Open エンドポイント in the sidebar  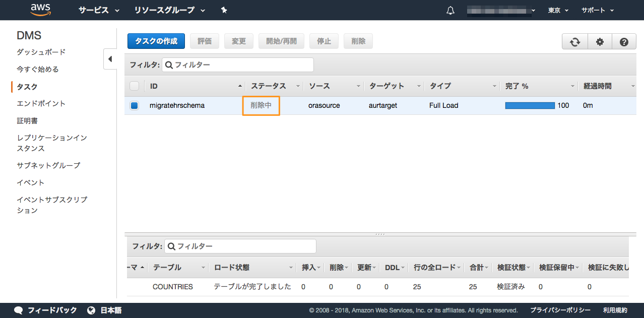(x=41, y=103)
